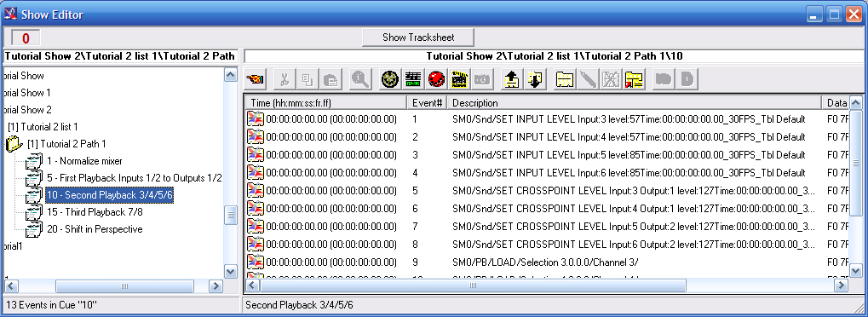Click the cue icon beside '20 - Shift in Perspective'
Screen dimensions: 868x317
(x=34, y=229)
